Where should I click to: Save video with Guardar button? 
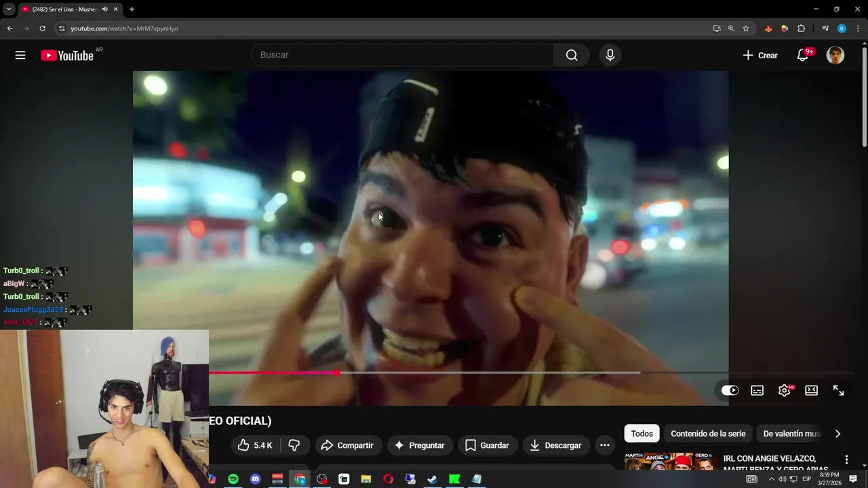pos(488,445)
